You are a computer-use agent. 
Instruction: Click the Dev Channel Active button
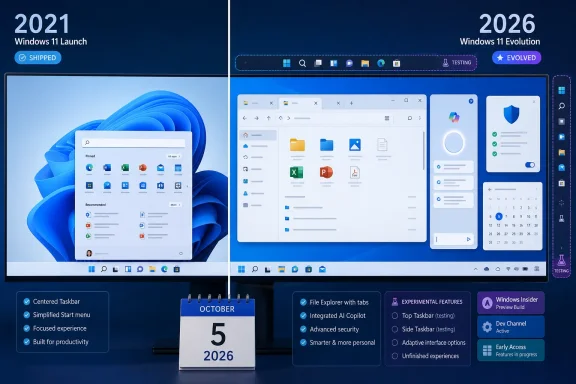tap(511, 327)
